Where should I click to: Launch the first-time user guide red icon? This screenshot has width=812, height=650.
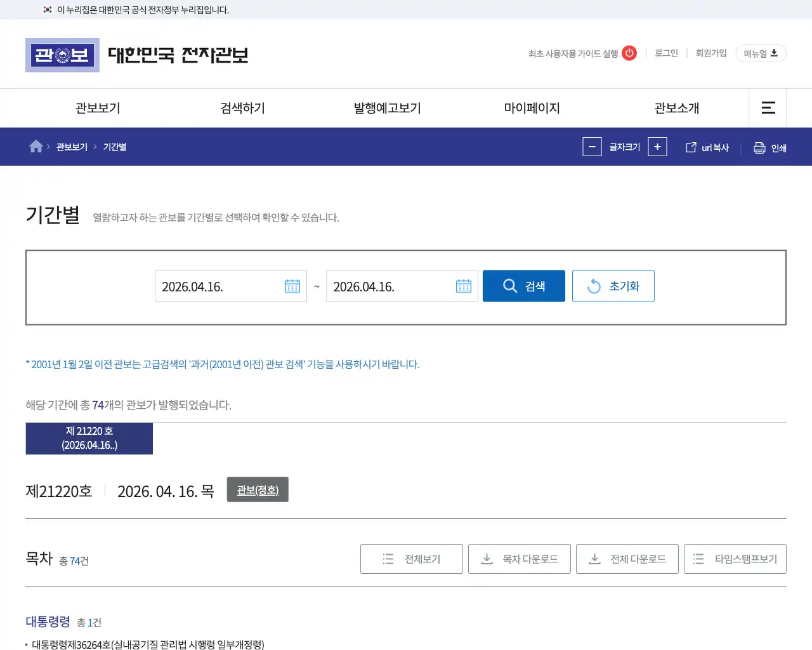tap(629, 53)
